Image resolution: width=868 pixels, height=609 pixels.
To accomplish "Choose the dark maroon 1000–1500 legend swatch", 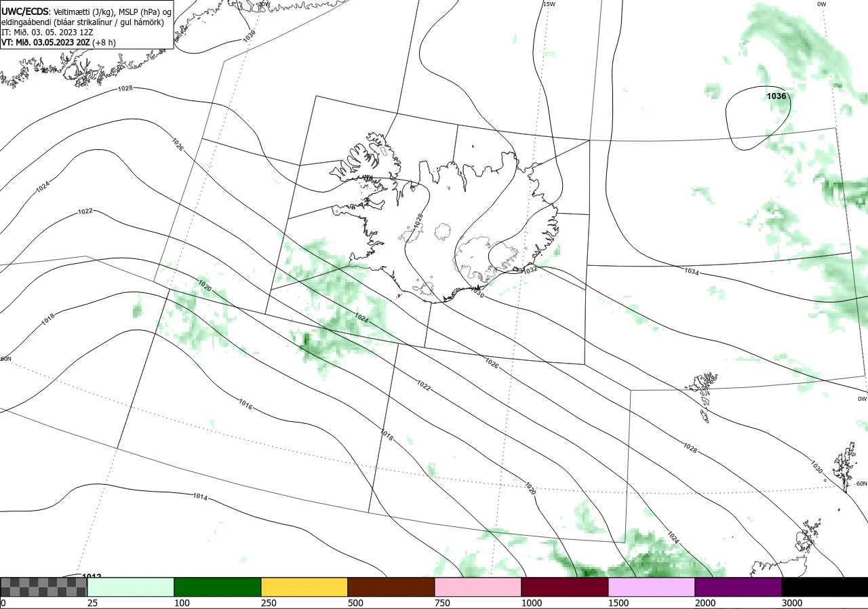I will click(x=565, y=587).
